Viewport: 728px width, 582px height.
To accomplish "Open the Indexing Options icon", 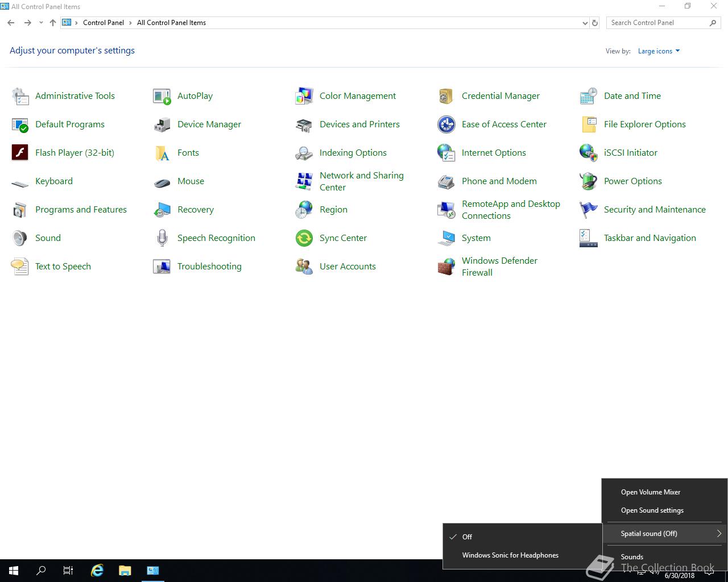I will click(x=304, y=153).
